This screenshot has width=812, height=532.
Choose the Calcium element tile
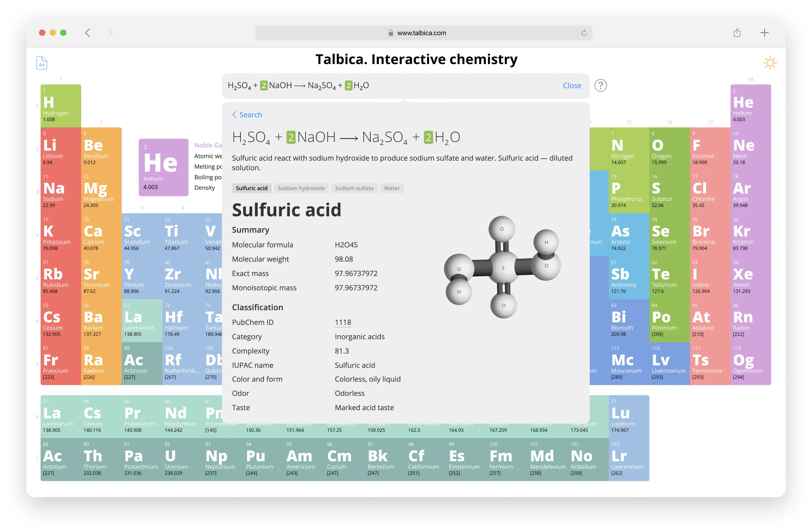point(101,235)
